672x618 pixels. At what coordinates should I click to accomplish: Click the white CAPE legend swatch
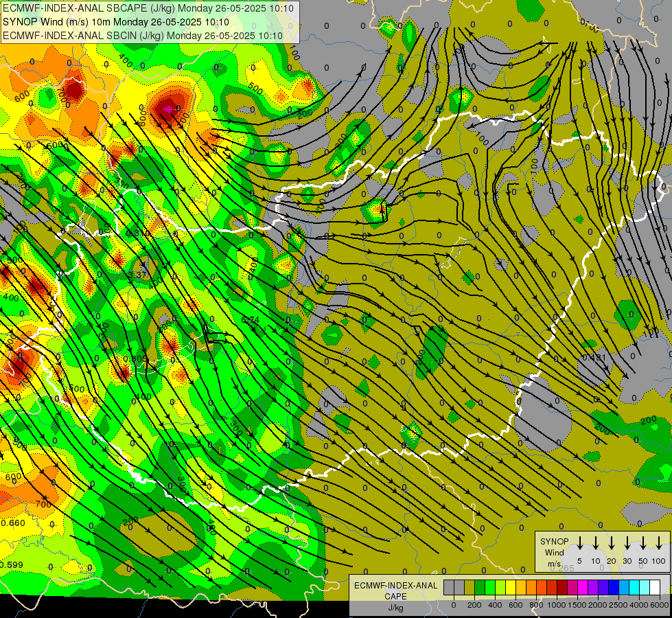656,587
